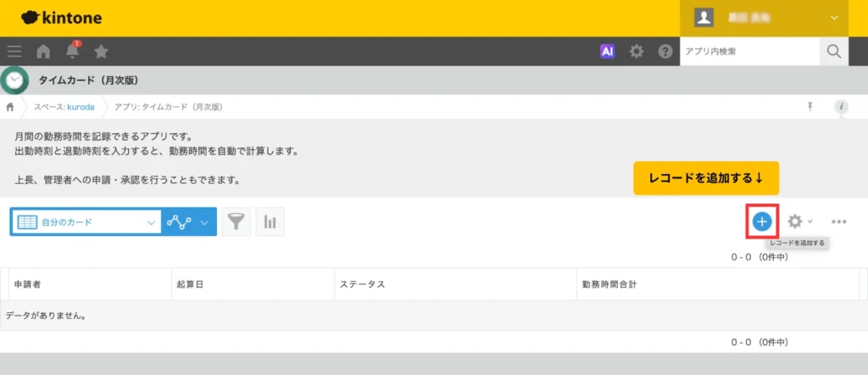Expand the app settings gear dropdown
Image resolution: width=868 pixels, height=375 pixels.
[799, 221]
